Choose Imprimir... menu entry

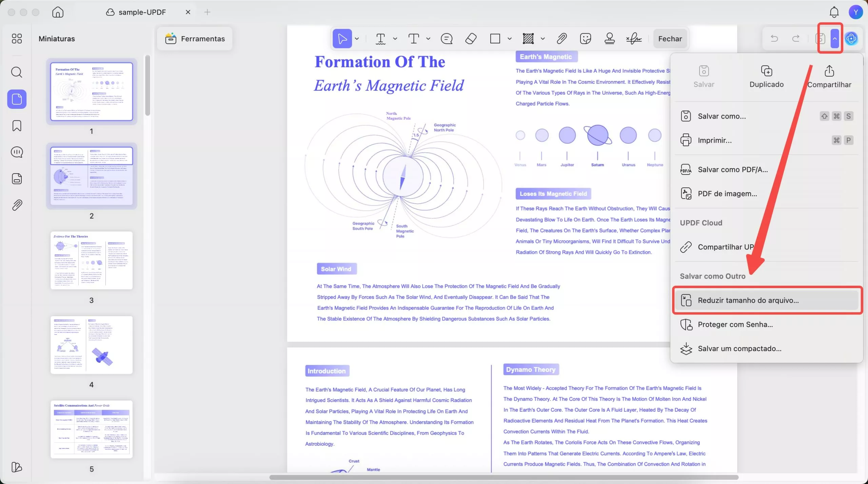click(x=766, y=140)
